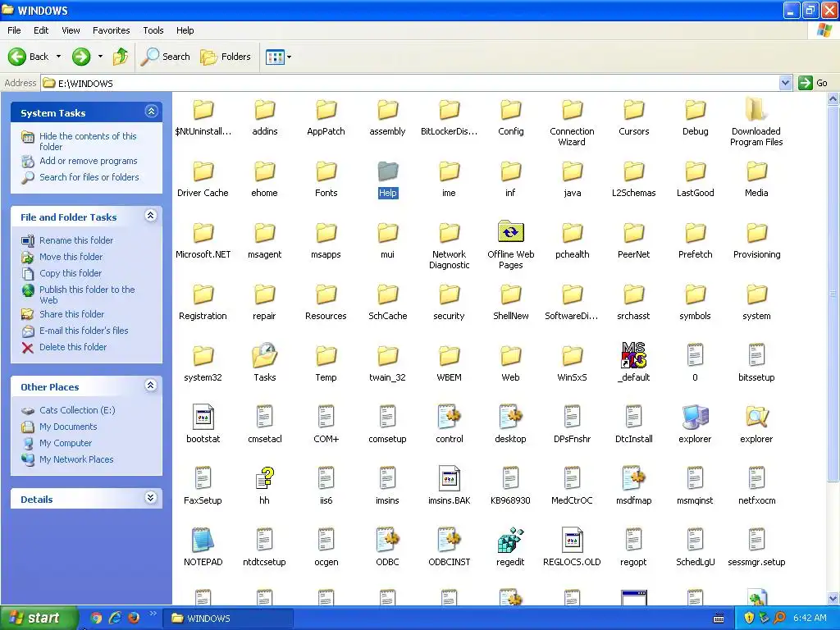
Task: Select the NOTEPAD file icon
Action: pos(203,540)
